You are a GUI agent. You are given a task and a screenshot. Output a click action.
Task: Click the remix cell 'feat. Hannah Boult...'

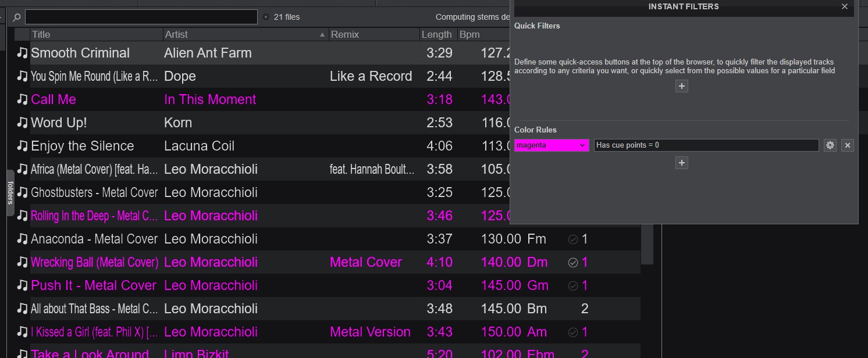(372, 169)
